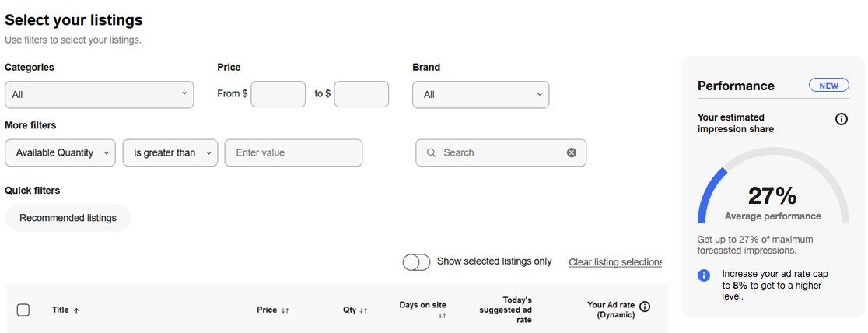Open the Categories dropdown
This screenshot has height=333, width=868.
[x=99, y=94]
